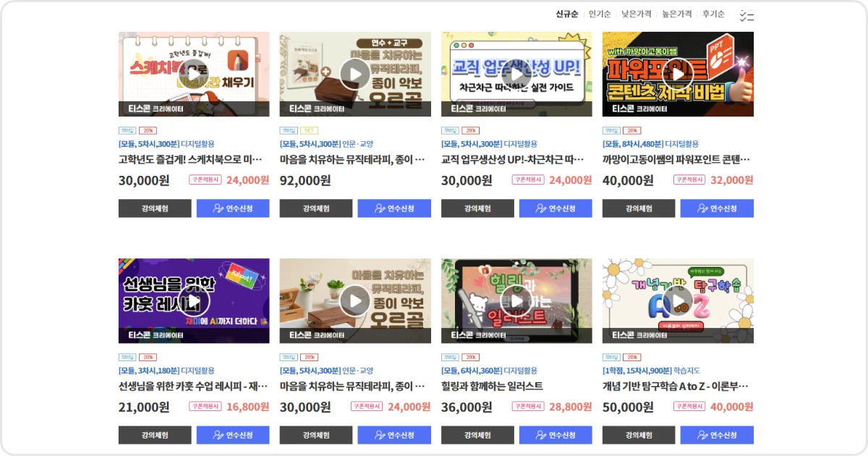Screen dimensions: 868x456
Task: Click 강의체험 for the 스케치북 course
Action: [155, 208]
